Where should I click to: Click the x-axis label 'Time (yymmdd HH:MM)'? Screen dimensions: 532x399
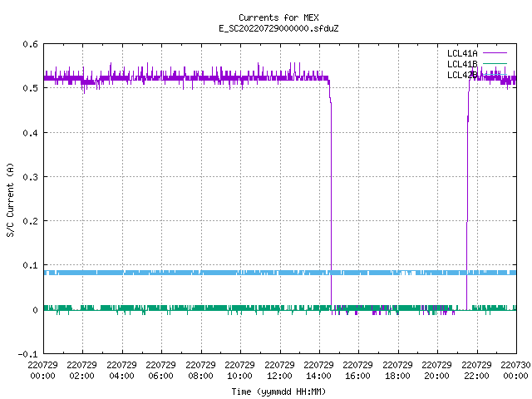(x=278, y=392)
